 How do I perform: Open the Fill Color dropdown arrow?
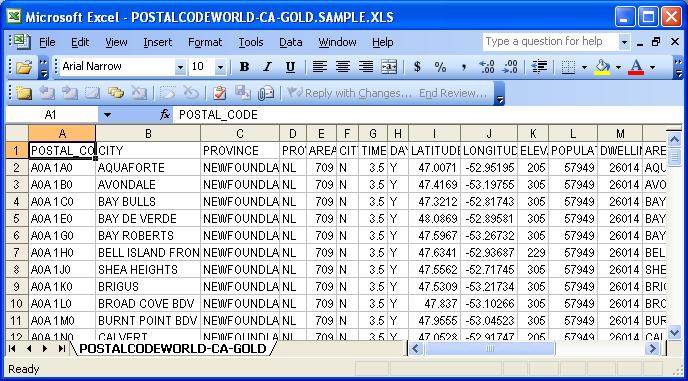pyautogui.click(x=618, y=67)
